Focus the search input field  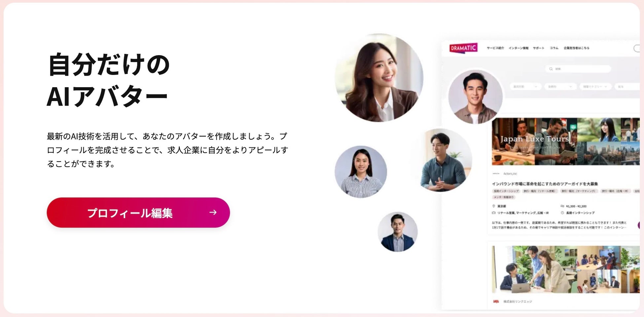pos(578,69)
